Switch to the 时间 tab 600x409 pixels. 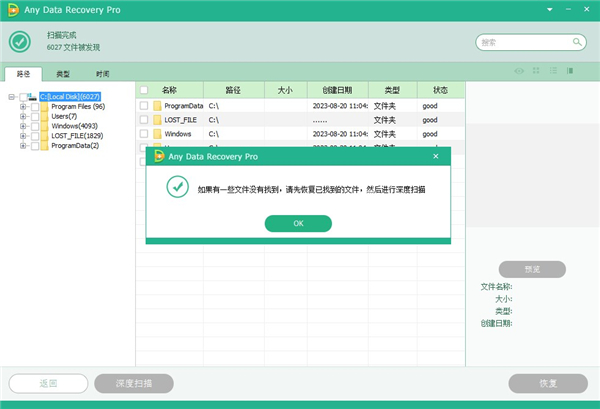pos(103,74)
